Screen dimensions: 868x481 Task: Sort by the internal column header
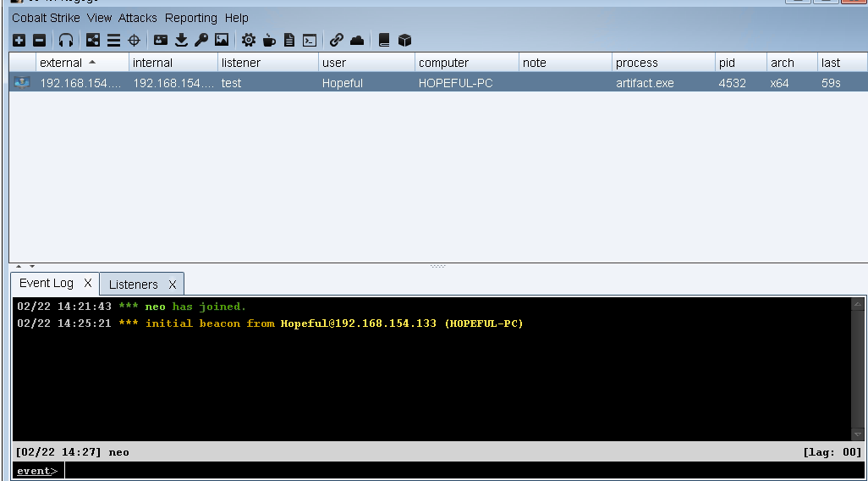[x=173, y=63]
